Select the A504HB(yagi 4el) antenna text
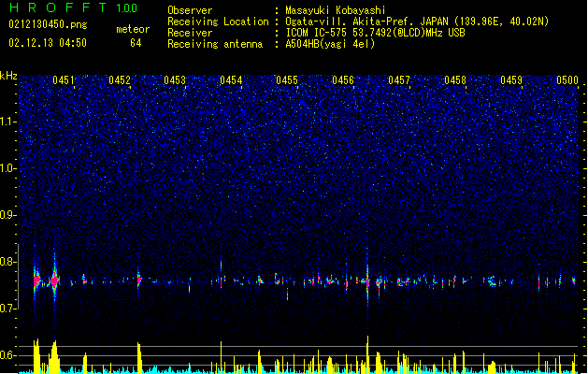 [330, 44]
